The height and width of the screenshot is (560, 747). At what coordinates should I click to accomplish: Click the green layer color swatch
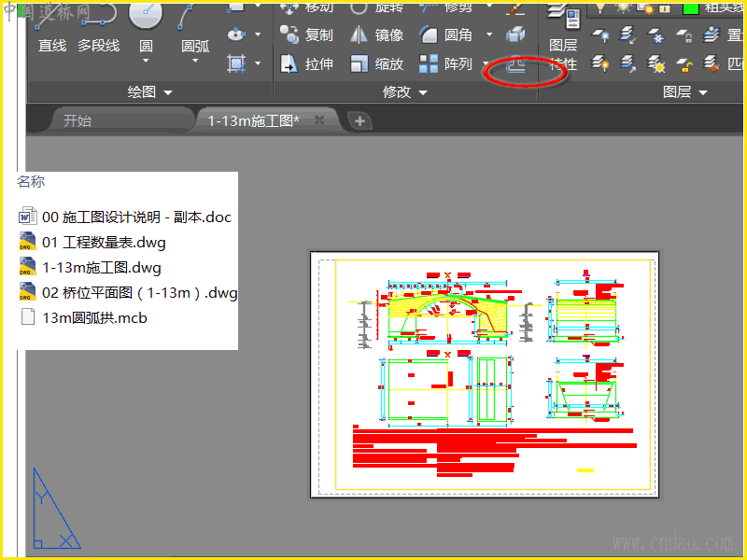[x=691, y=8]
